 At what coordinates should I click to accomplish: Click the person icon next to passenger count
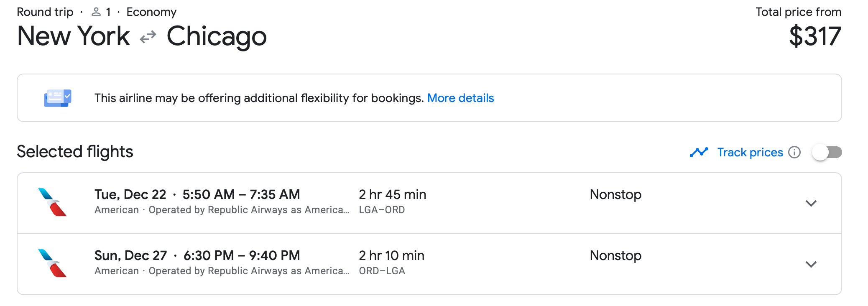coord(96,12)
